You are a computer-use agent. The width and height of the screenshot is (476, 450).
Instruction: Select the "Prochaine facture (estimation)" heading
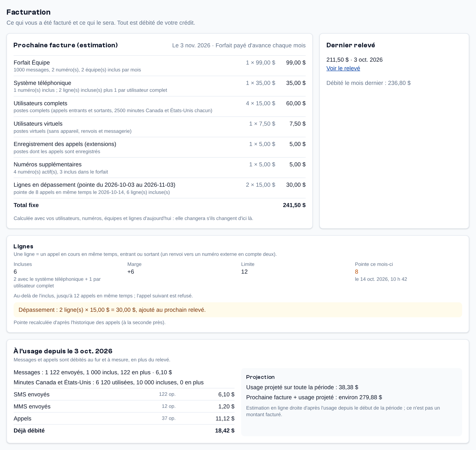[66, 45]
